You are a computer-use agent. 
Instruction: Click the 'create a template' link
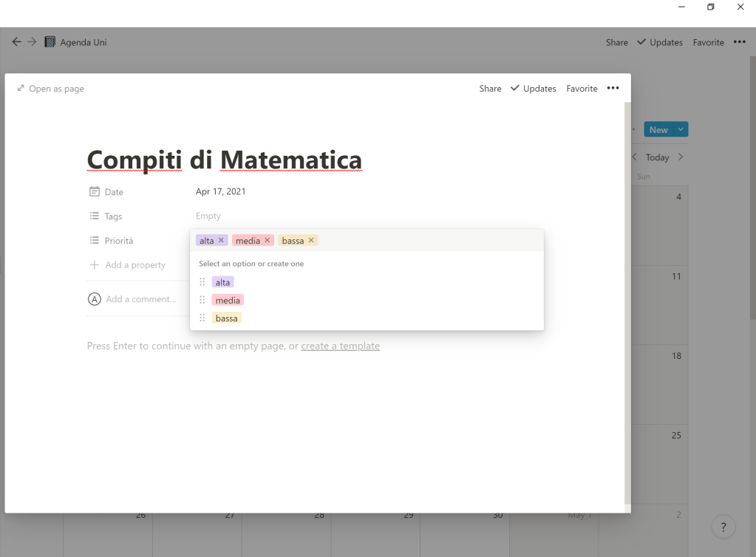click(340, 346)
